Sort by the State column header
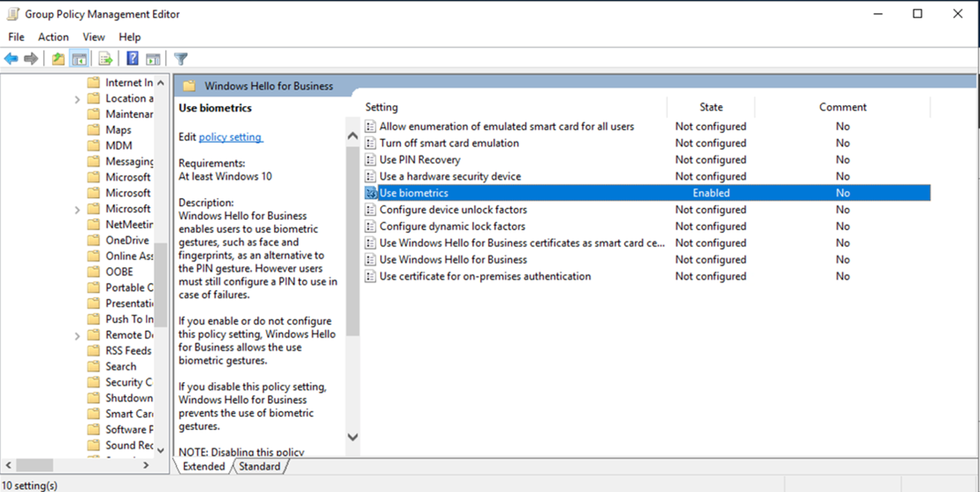Screen dimensions: 980x492 711,107
